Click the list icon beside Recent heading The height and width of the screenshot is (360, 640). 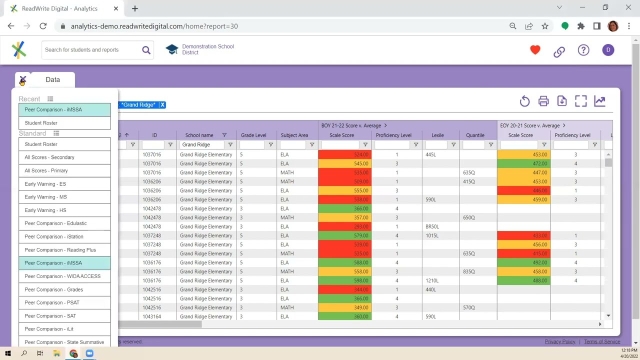coord(50,99)
